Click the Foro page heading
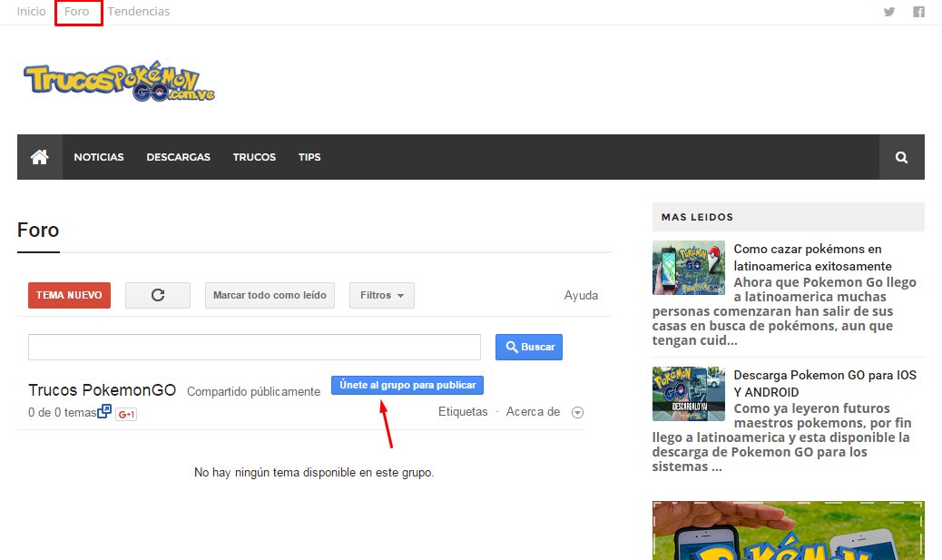 point(38,231)
